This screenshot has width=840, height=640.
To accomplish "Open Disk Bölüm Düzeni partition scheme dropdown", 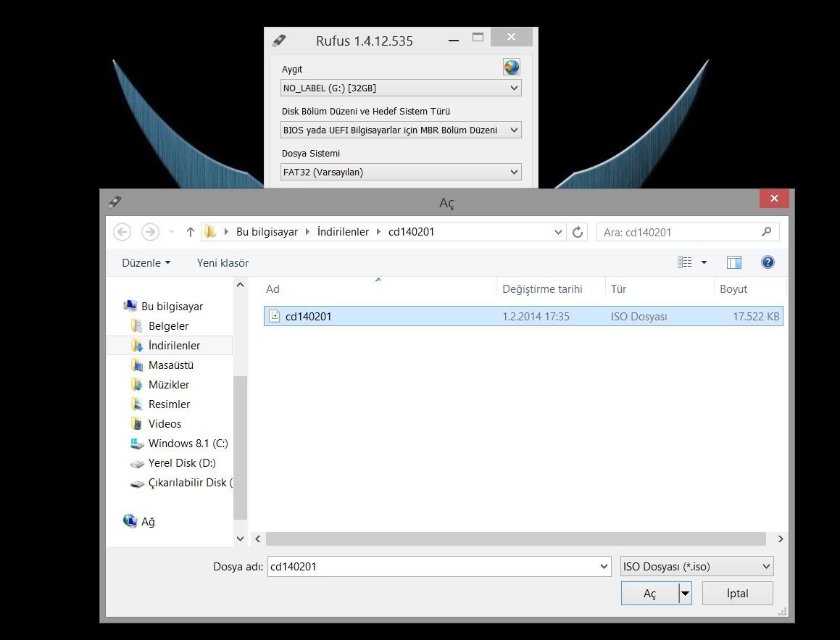I will 401,130.
